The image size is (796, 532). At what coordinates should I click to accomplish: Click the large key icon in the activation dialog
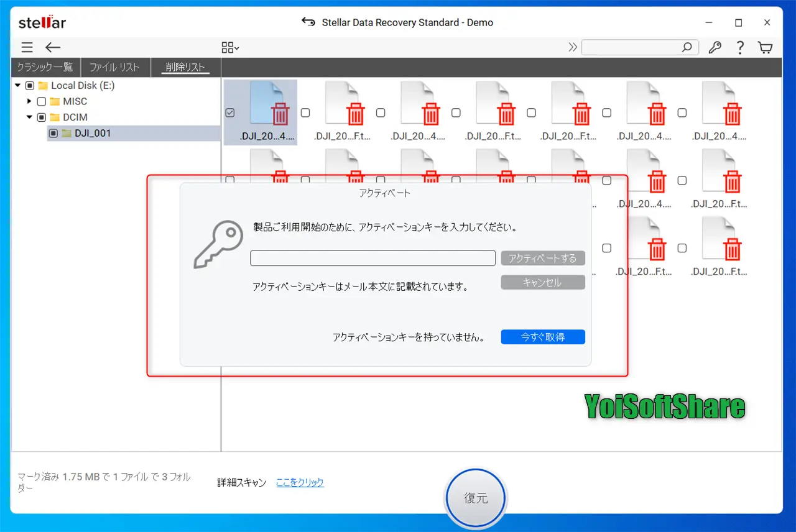point(218,245)
